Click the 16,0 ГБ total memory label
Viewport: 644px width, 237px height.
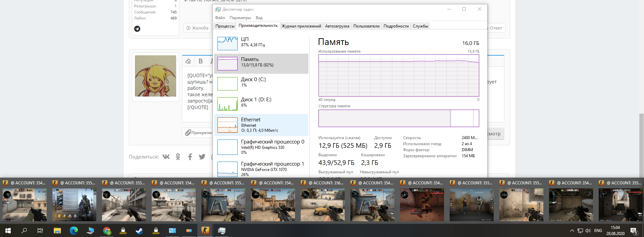(x=470, y=43)
